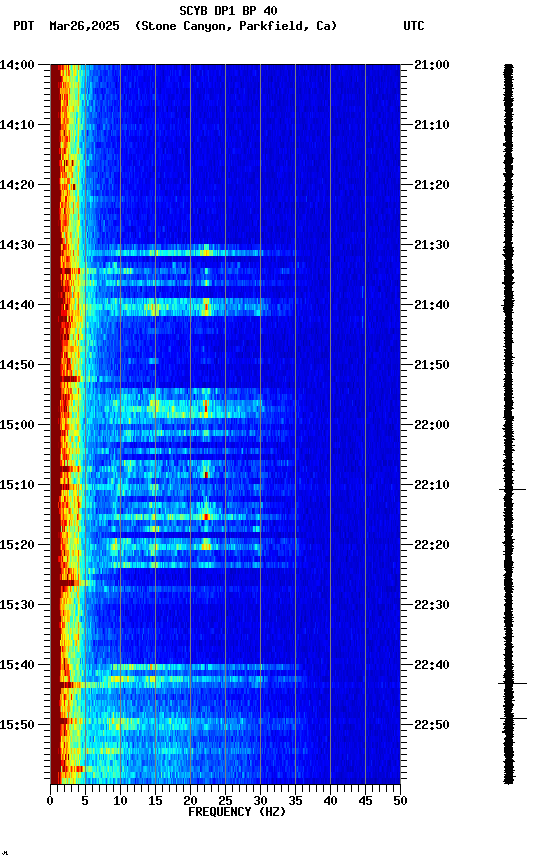
Task: Click the horizontal energy band at 15:40
Action: [x=206, y=667]
